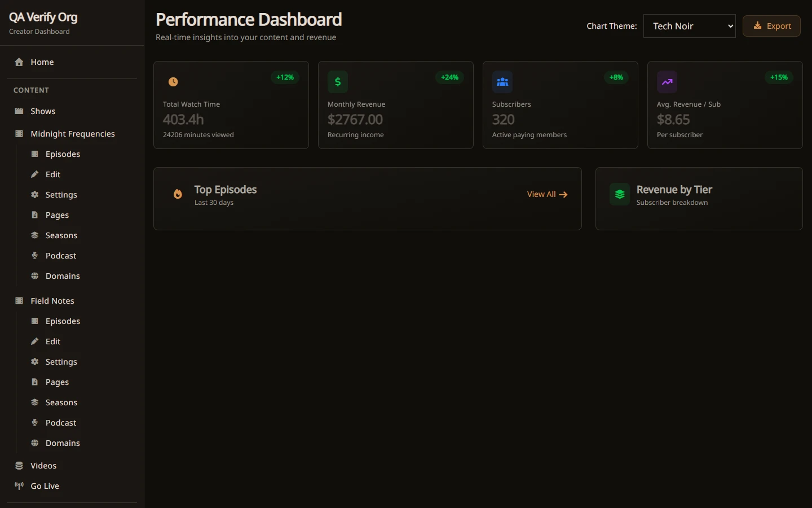Click Seasons layers icon under Midnight Frequencies
The width and height of the screenshot is (812, 508).
click(x=34, y=235)
